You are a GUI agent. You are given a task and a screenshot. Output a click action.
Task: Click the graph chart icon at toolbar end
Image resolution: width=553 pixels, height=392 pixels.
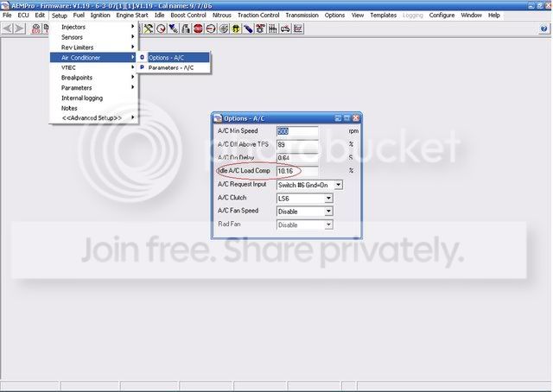tap(298, 28)
